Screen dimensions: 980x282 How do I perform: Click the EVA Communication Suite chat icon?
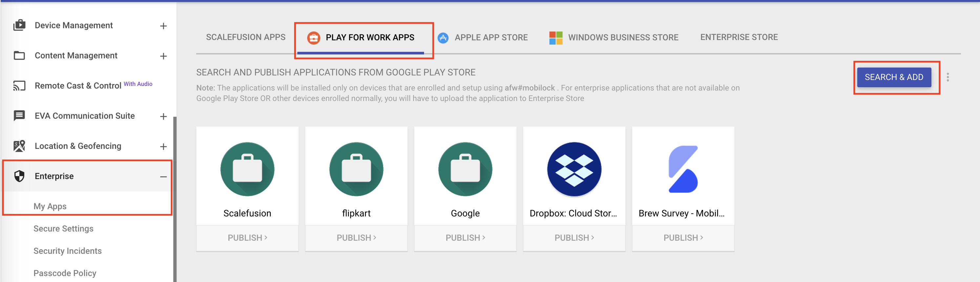point(19,115)
